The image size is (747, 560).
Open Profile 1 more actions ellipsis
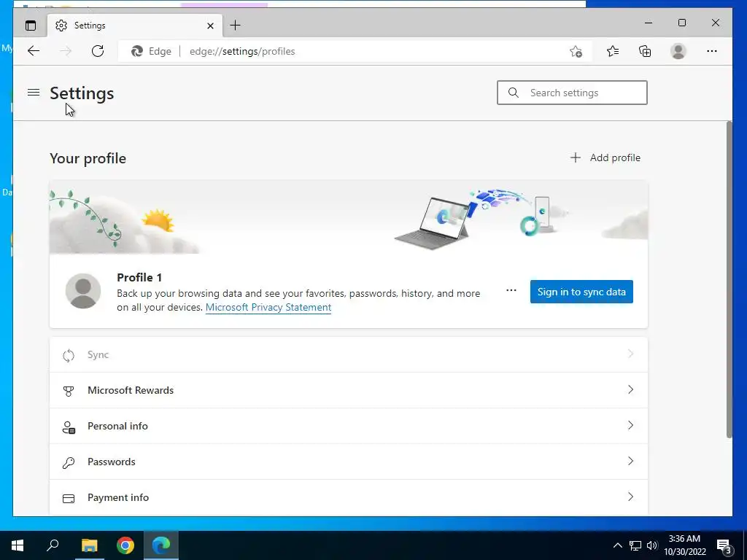[x=511, y=290]
